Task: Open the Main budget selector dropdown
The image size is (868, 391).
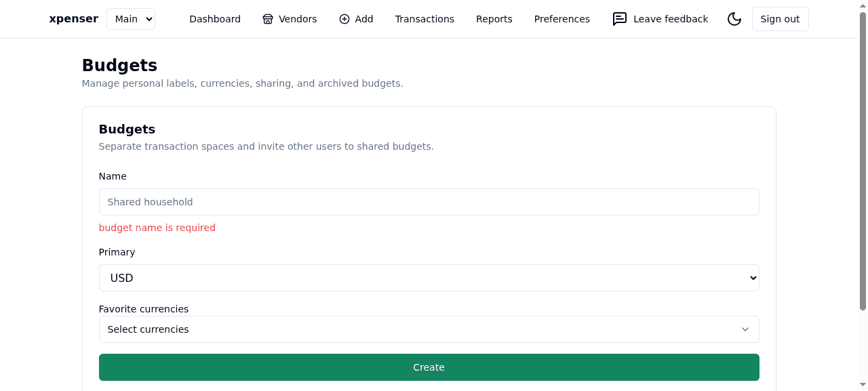Action: tap(131, 19)
